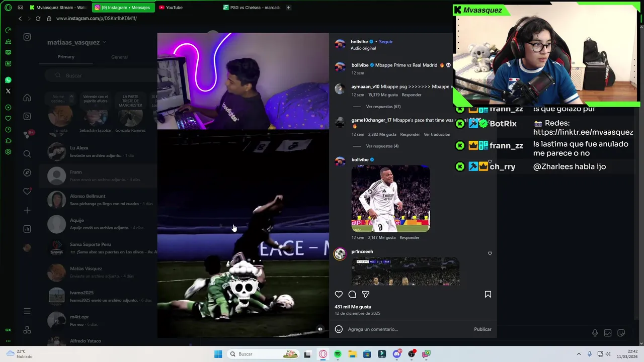644x362 pixels.
Task: Open Reels from the Instagram sidebar
Action: point(27,116)
